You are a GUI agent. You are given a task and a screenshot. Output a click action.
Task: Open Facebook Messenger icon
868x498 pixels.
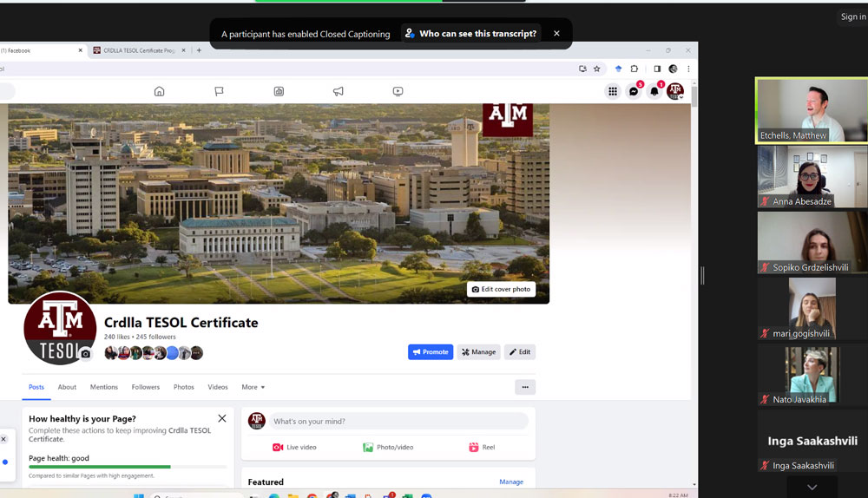634,91
